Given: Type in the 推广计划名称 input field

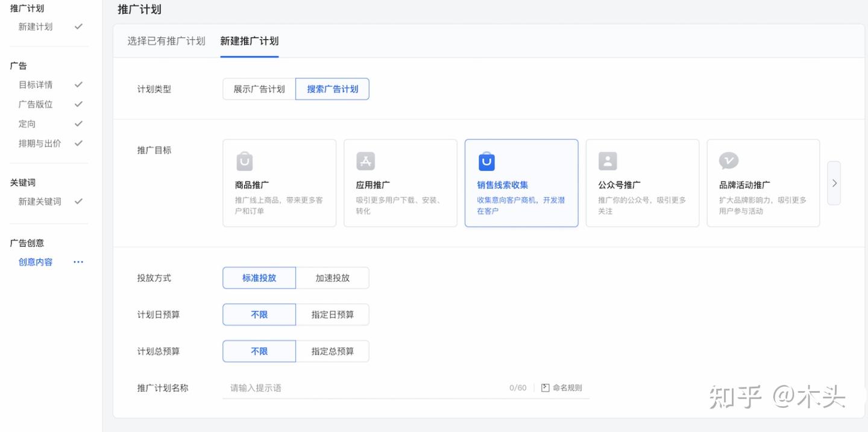Looking at the screenshot, I should [x=362, y=388].
